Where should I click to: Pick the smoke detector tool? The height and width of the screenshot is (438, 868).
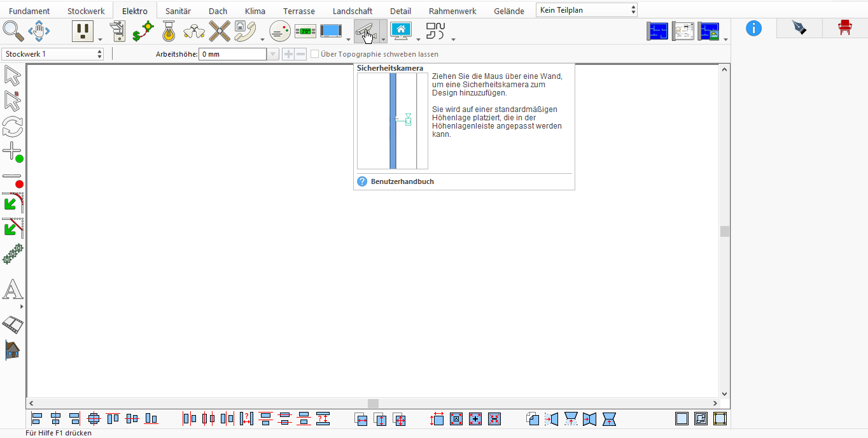(280, 31)
